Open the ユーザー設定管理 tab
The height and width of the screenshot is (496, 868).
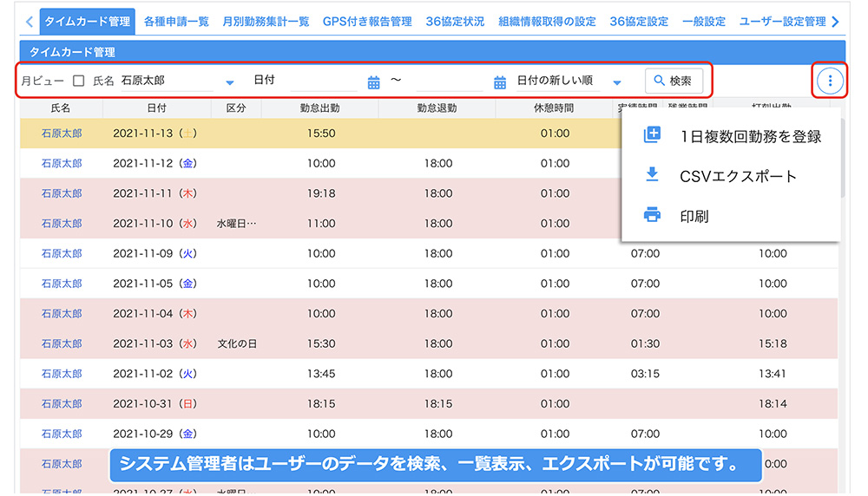point(782,22)
